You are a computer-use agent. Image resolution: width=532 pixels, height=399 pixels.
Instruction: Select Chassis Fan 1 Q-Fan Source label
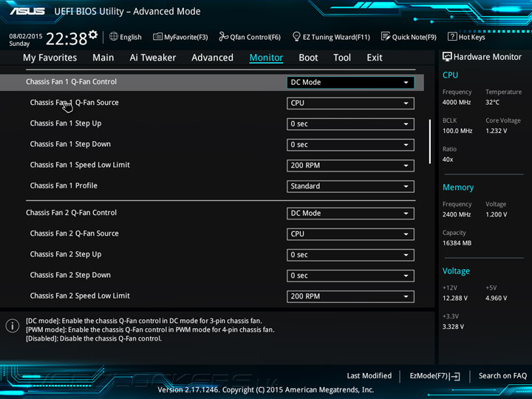click(x=75, y=103)
